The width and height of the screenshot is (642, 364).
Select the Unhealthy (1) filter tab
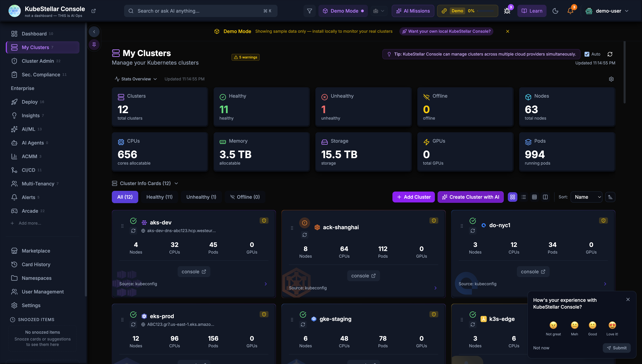click(x=201, y=197)
